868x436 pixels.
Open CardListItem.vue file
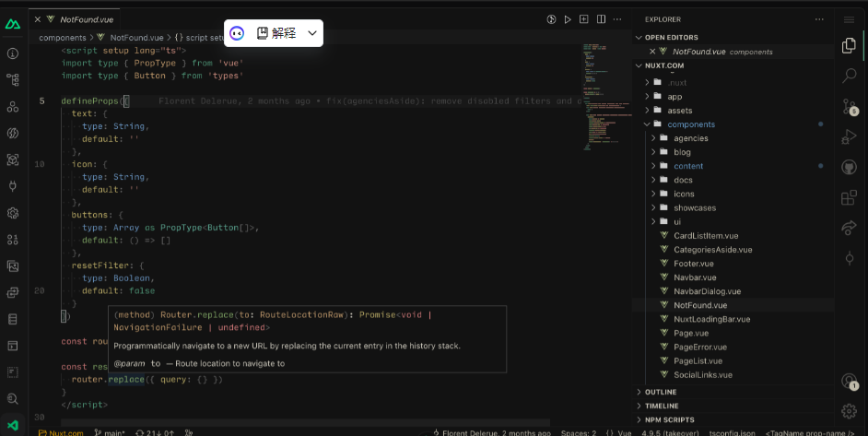click(706, 235)
